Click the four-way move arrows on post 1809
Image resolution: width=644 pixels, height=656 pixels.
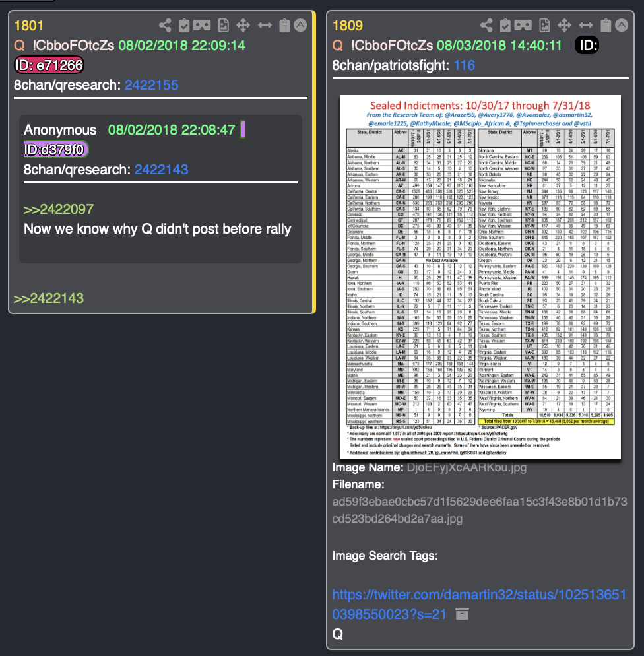[564, 26]
